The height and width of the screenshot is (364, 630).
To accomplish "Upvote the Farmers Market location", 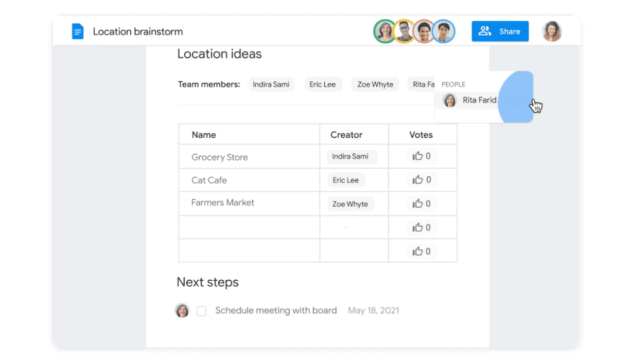I will (422, 203).
